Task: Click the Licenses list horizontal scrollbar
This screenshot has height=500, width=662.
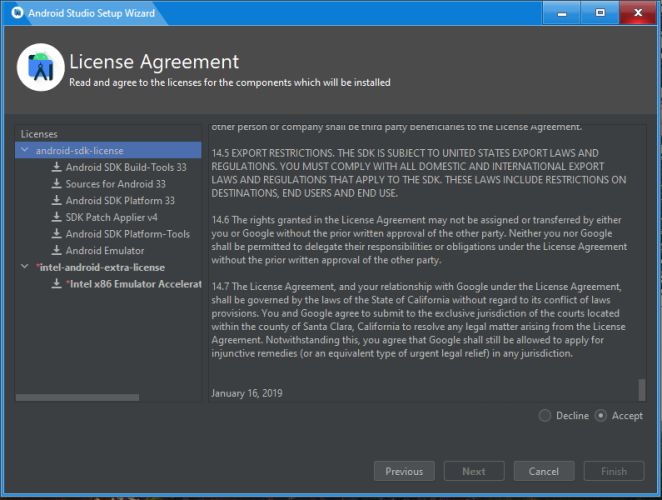Action: [77, 397]
